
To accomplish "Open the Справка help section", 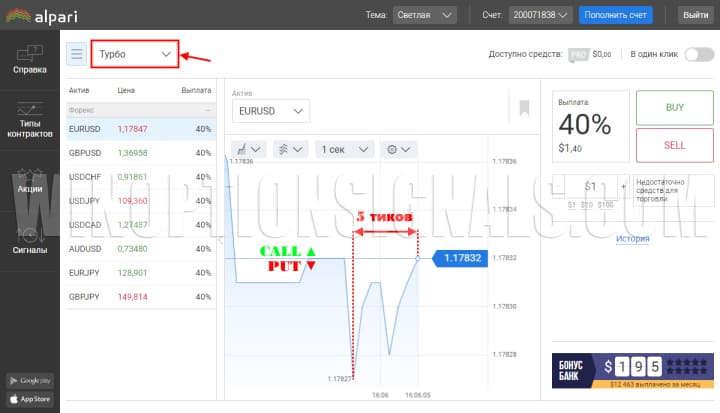I will tap(30, 59).
